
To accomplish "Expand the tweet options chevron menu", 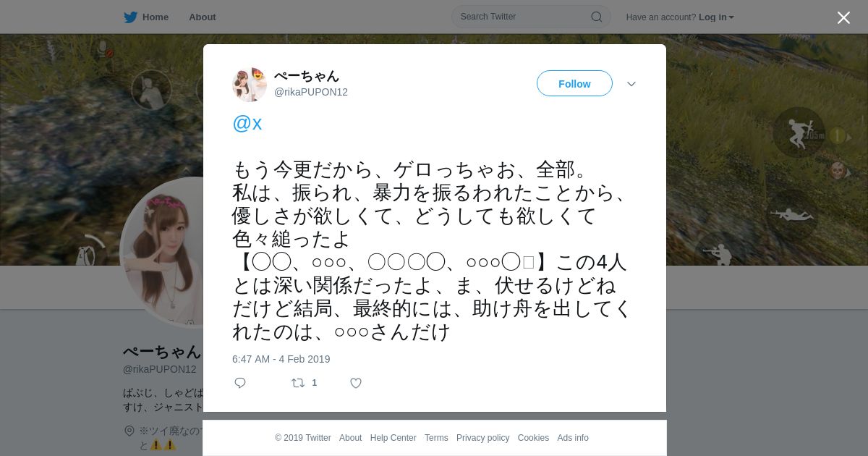I will (631, 84).
